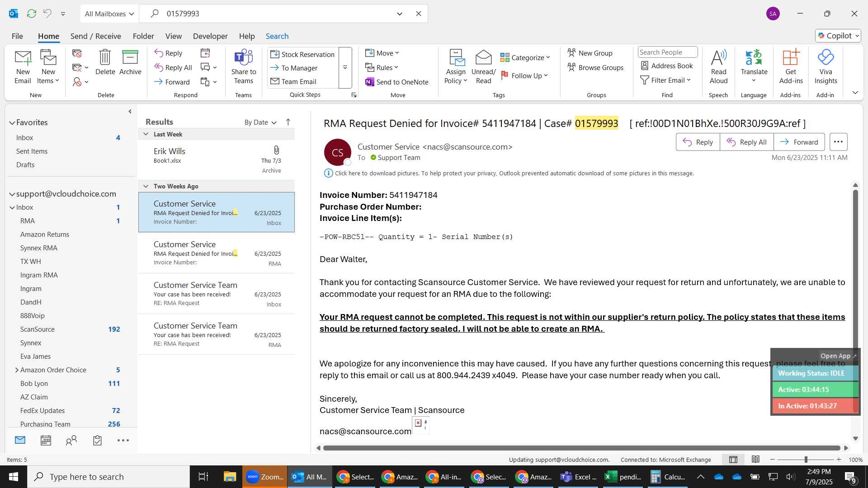The width and height of the screenshot is (868, 488).
Task: Switch to Reading view in status bar
Action: click(755, 460)
